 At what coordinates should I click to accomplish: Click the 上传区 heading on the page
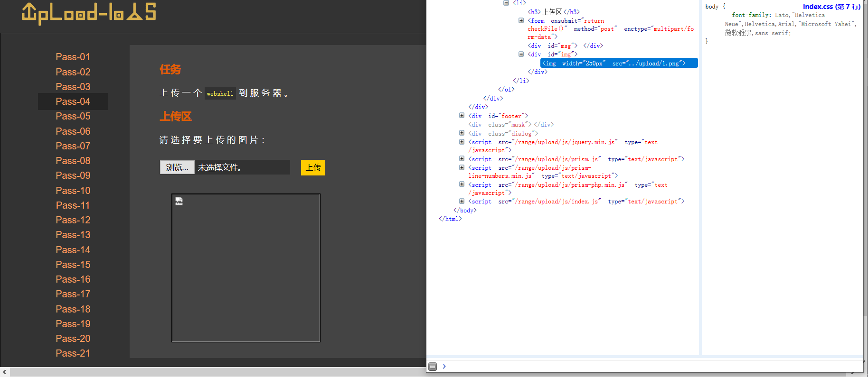[175, 116]
